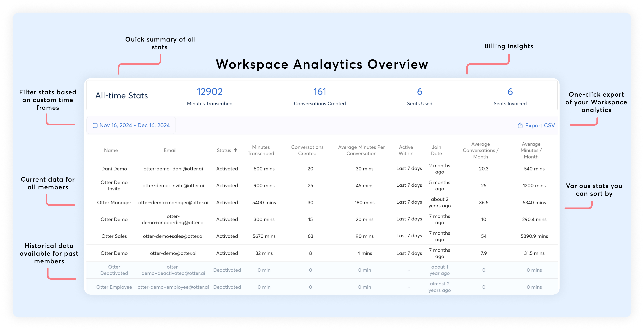Screen dimensions: 644x330
Task: Select the Dani Demo member row
Action: coord(114,169)
